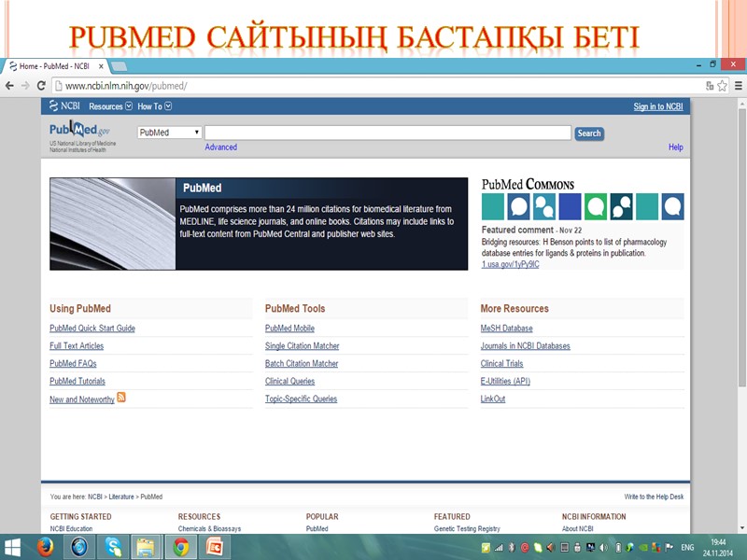
Task: Open the Chemicals & Bioassays footer link
Action: [209, 528]
